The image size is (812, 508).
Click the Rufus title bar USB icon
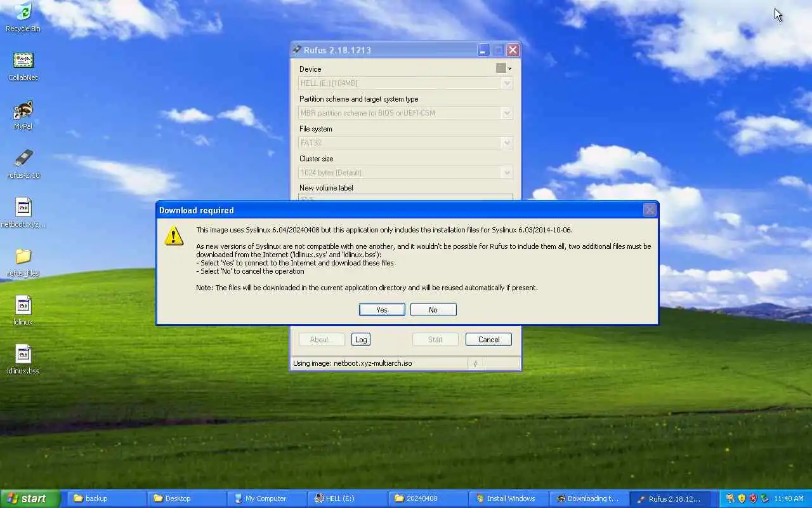pos(296,50)
